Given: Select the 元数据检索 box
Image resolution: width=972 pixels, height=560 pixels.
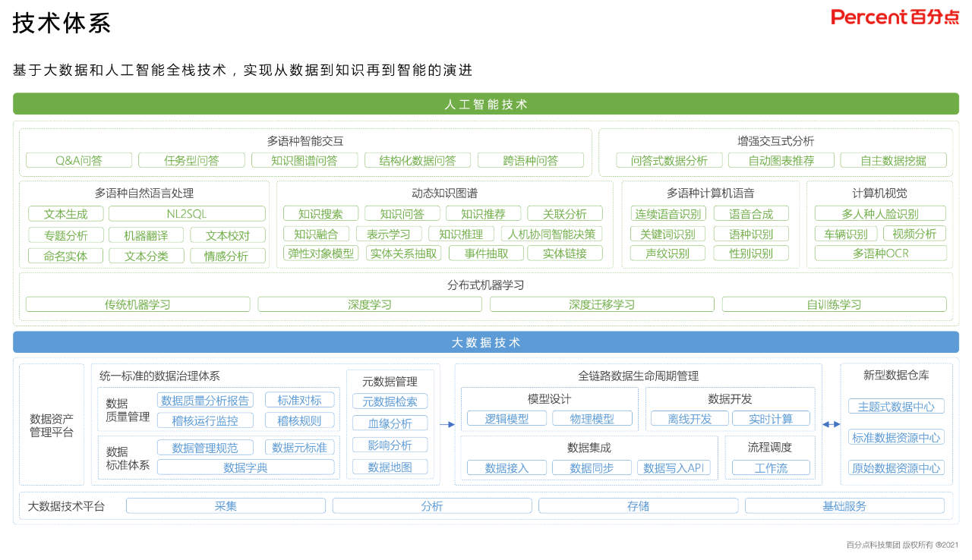Looking at the screenshot, I should click(390, 401).
